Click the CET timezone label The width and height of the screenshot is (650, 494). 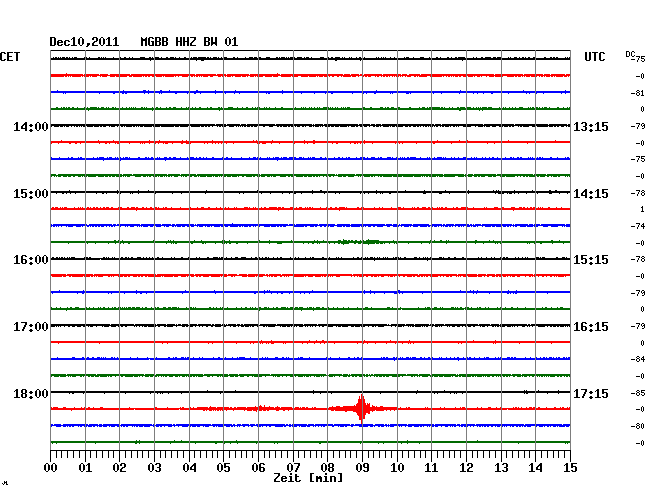coord(10,57)
